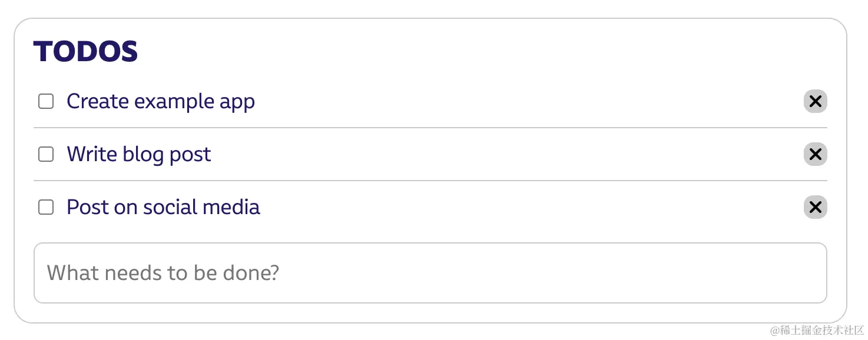This screenshot has width=868, height=340.
Task: Select the 'Create example app' label text
Action: [x=161, y=101]
